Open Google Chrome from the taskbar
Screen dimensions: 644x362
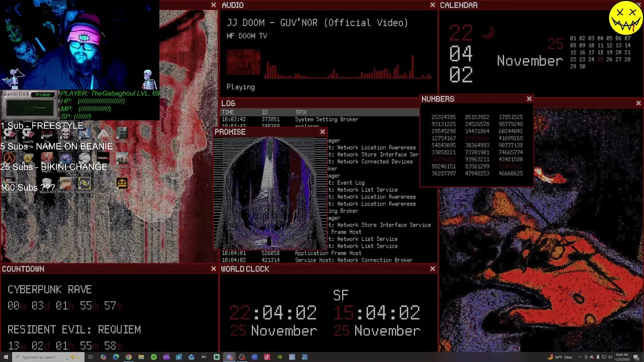point(128,357)
